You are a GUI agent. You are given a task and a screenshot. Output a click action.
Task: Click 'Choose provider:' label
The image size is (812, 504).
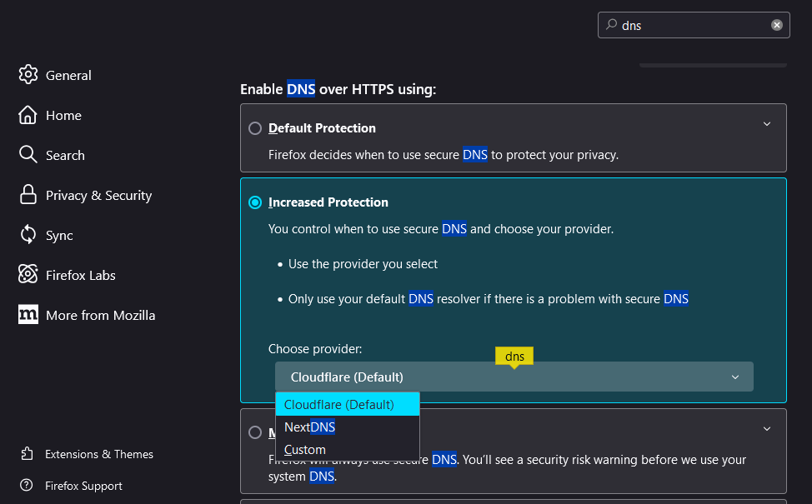[x=315, y=349]
